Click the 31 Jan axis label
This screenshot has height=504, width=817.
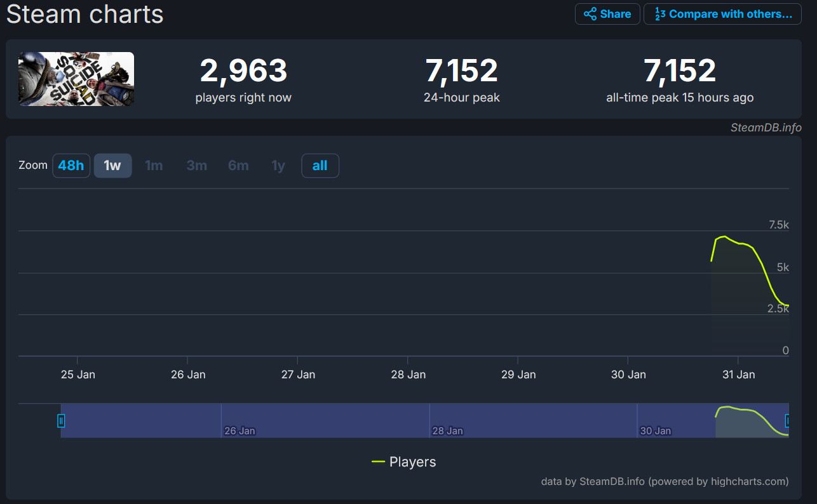coord(738,375)
